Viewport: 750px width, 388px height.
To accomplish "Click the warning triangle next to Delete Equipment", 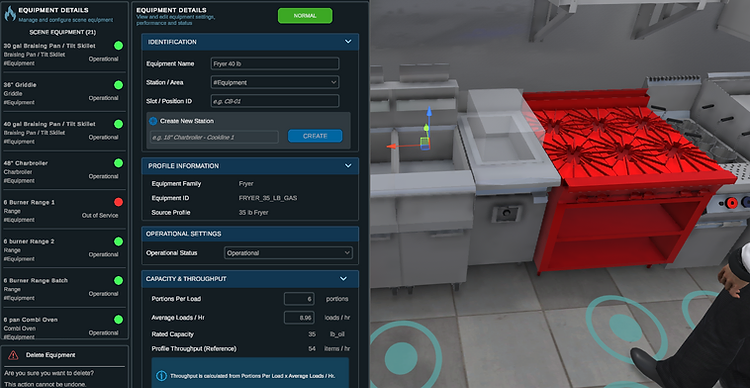I will [x=13, y=355].
